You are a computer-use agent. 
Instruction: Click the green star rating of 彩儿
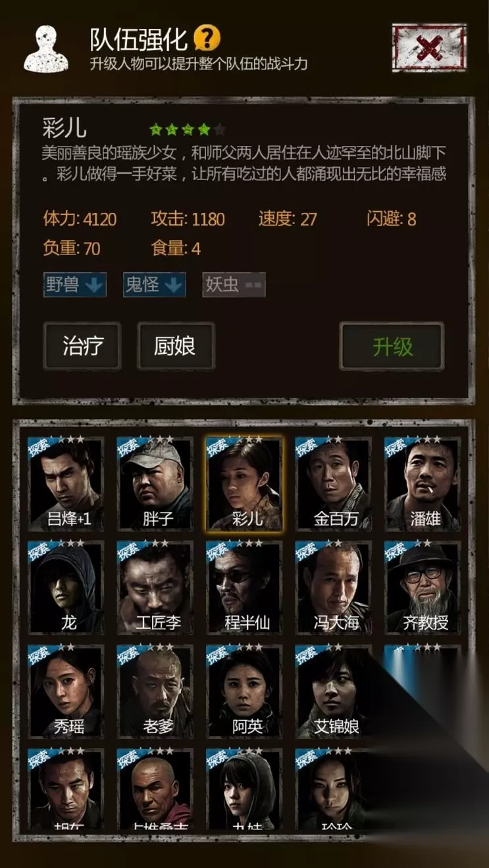pos(188,130)
